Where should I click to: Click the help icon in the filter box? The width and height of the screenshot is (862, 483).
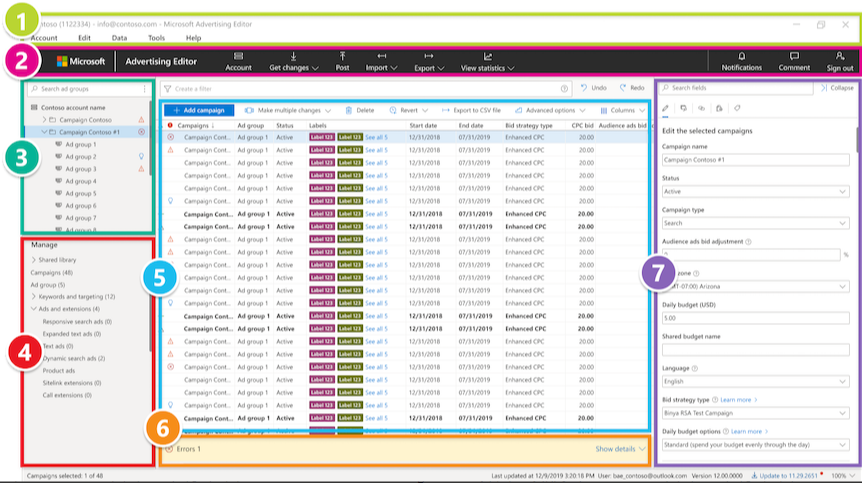[x=564, y=88]
